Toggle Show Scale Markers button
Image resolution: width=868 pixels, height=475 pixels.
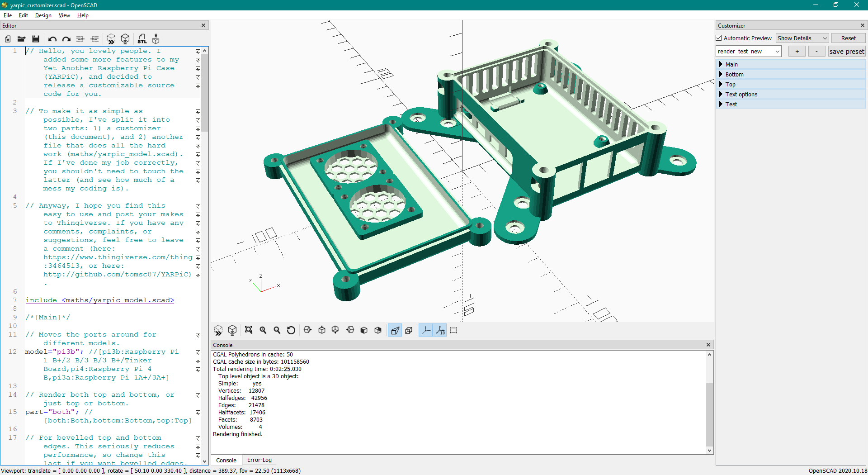[440, 330]
